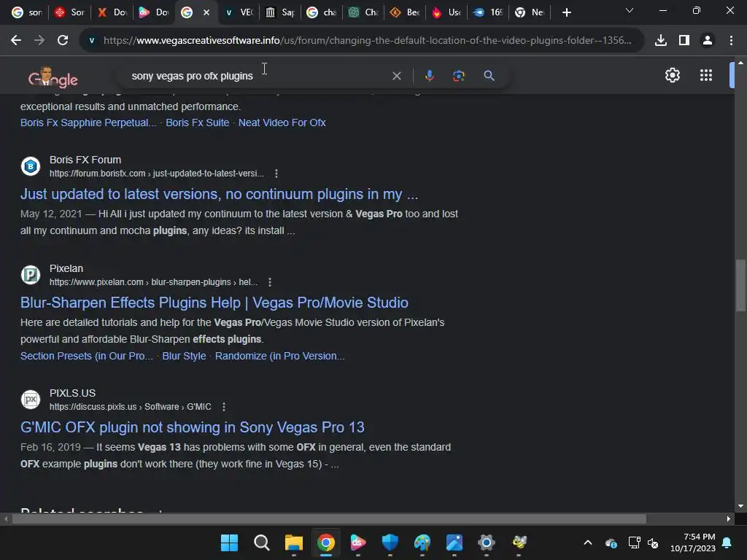Open Chrome's three-dot menu
The height and width of the screenshot is (560, 747).
tap(731, 41)
